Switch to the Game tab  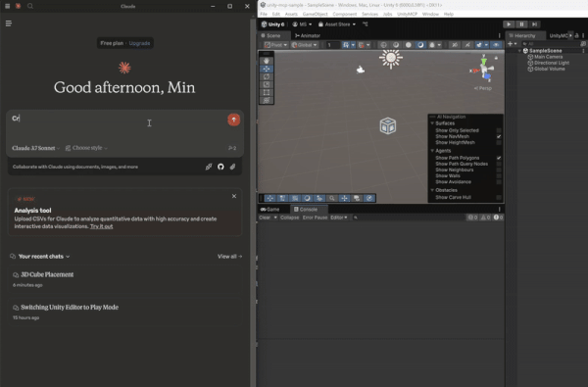pos(270,210)
